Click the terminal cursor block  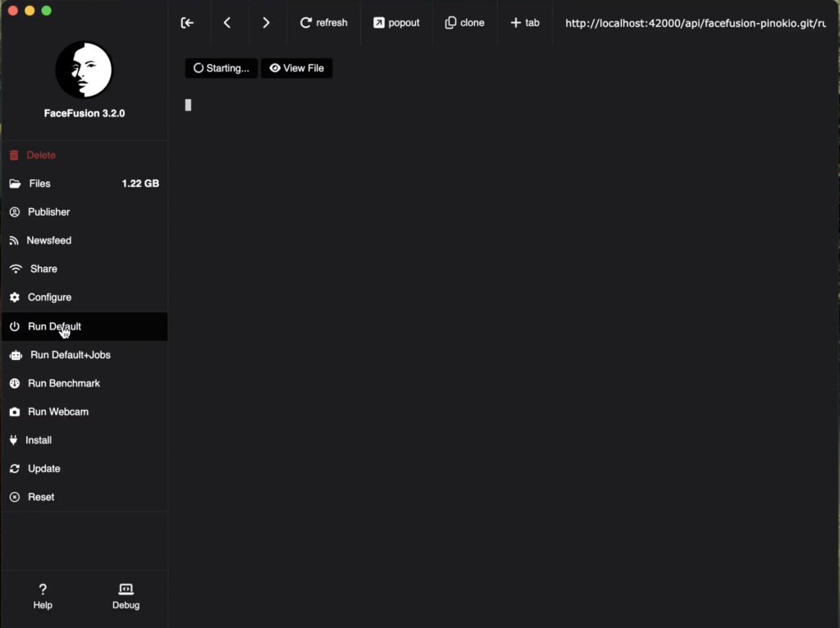188,105
